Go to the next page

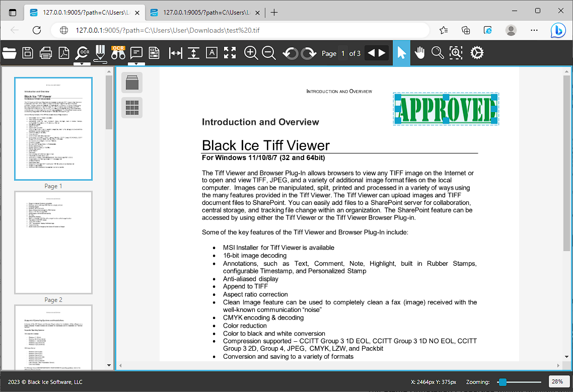pyautogui.click(x=382, y=53)
